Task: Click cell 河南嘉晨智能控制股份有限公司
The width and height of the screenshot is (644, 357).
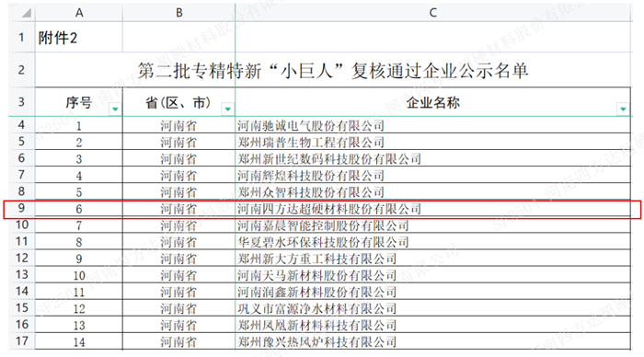Action: [x=433, y=225]
